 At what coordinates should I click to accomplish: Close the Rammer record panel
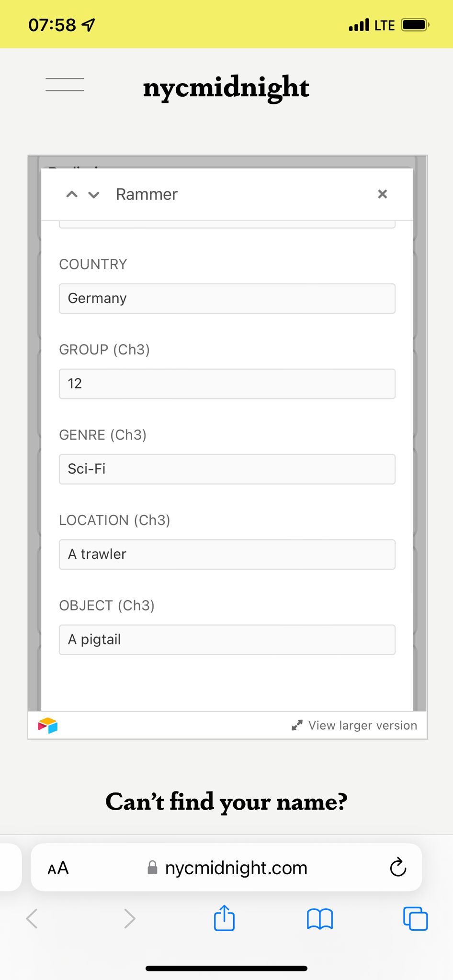click(x=382, y=194)
